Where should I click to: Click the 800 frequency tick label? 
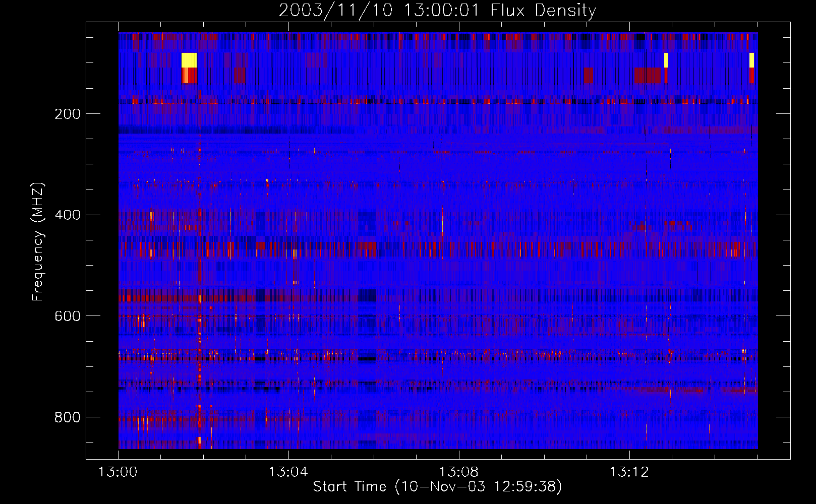point(68,417)
